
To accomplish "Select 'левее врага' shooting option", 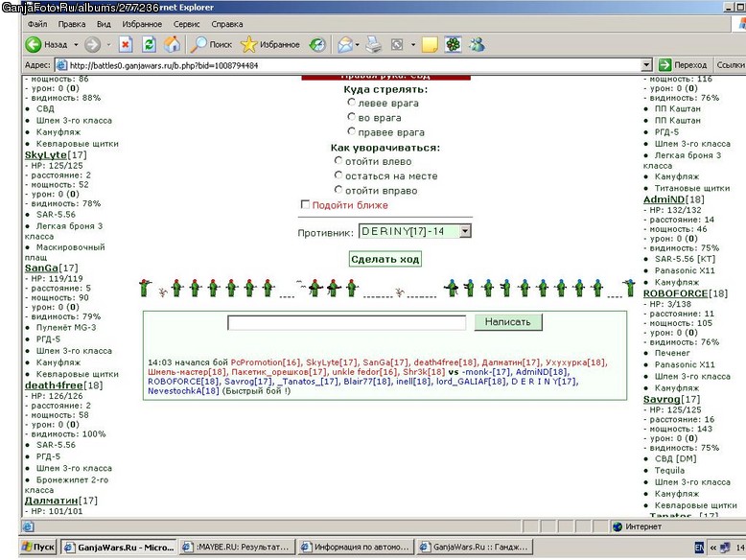I will pos(351,103).
